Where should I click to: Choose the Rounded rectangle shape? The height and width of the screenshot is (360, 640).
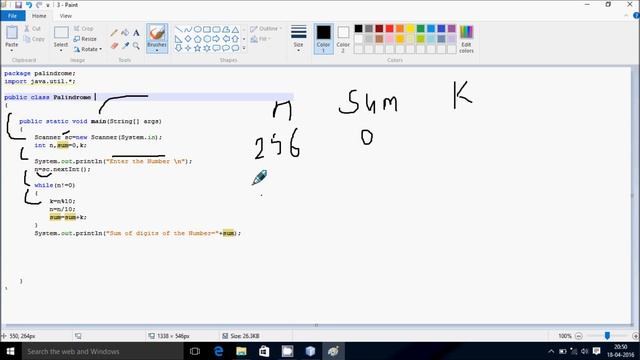click(216, 29)
